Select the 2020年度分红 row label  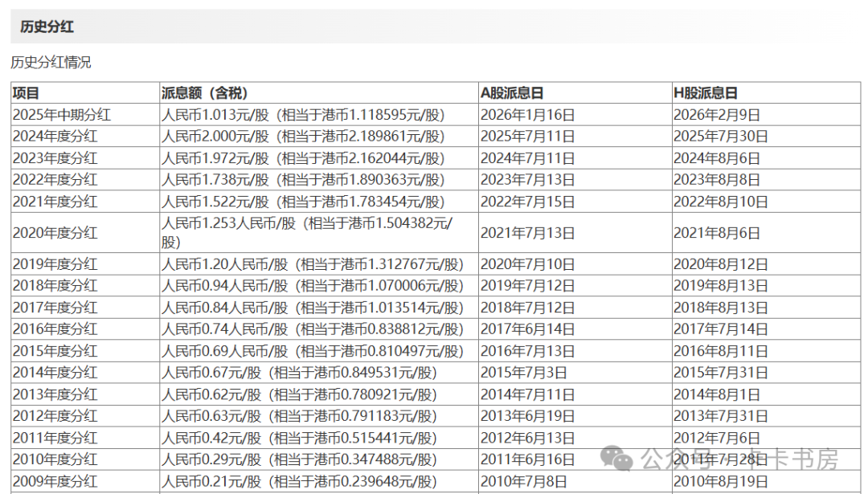click(x=55, y=233)
